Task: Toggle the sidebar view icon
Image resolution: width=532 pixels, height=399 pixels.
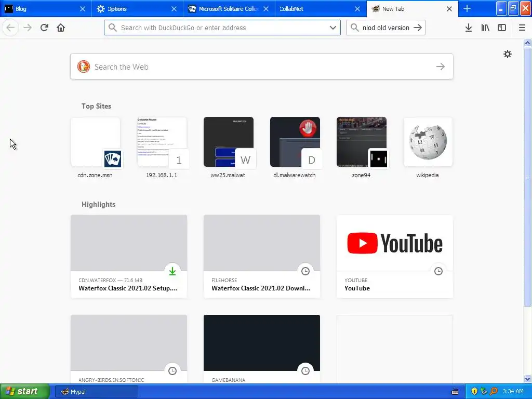Action: [502, 28]
